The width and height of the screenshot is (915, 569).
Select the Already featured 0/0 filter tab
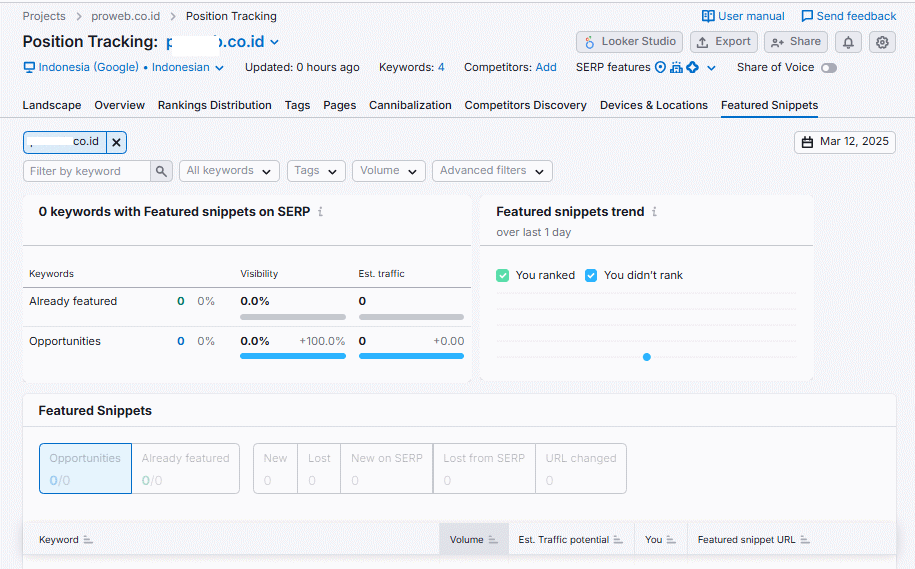pos(186,469)
